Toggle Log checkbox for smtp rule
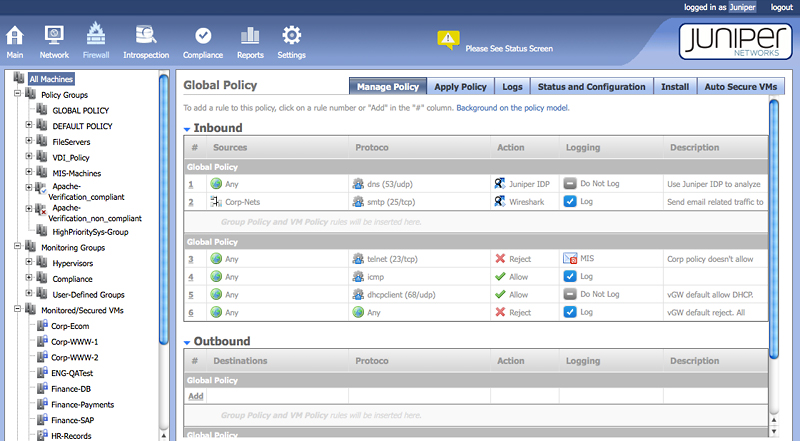800x441 pixels. click(x=570, y=202)
